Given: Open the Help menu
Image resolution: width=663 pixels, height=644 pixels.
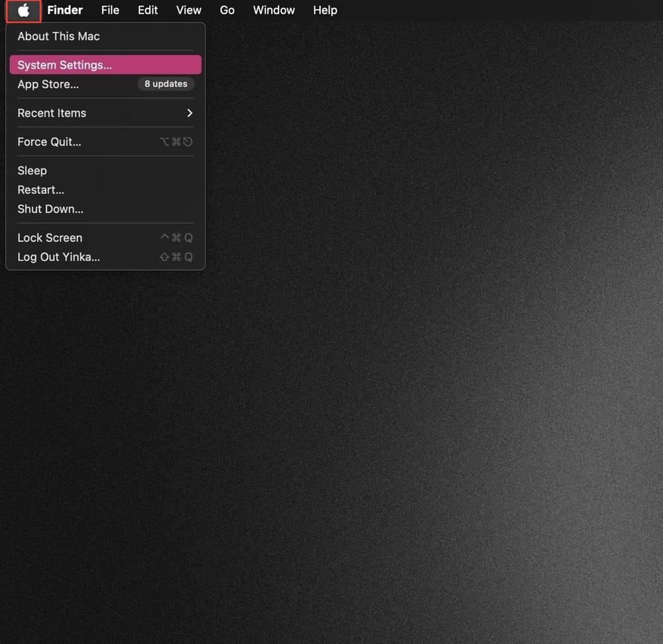Looking at the screenshot, I should 325,11.
